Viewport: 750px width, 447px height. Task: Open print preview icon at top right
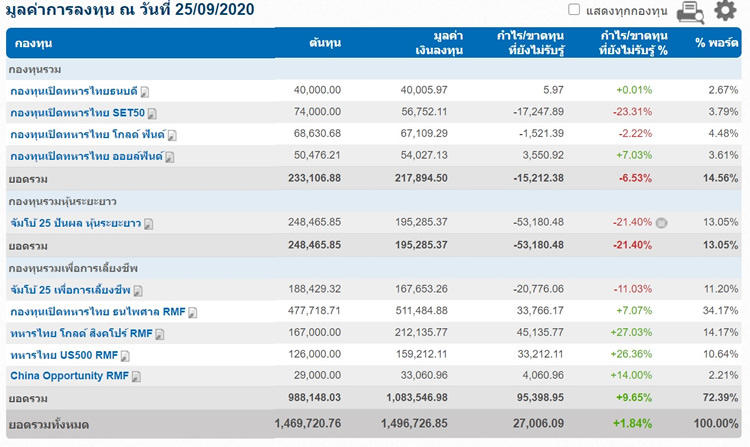coord(690,12)
